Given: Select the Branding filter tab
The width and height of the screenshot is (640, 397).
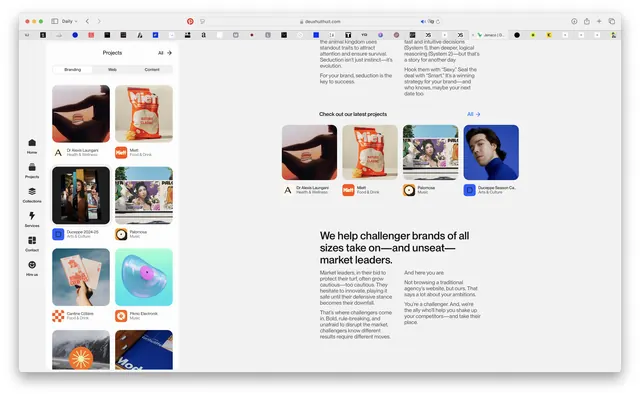Looking at the screenshot, I should point(73,70).
